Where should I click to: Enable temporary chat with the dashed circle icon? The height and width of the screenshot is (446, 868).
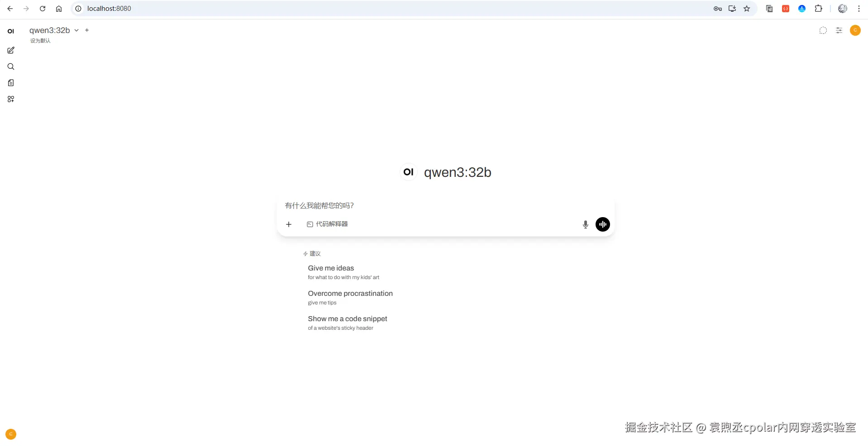823,30
